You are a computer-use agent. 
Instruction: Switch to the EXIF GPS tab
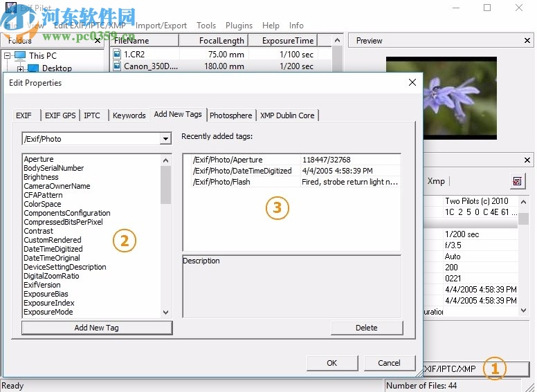click(x=60, y=115)
